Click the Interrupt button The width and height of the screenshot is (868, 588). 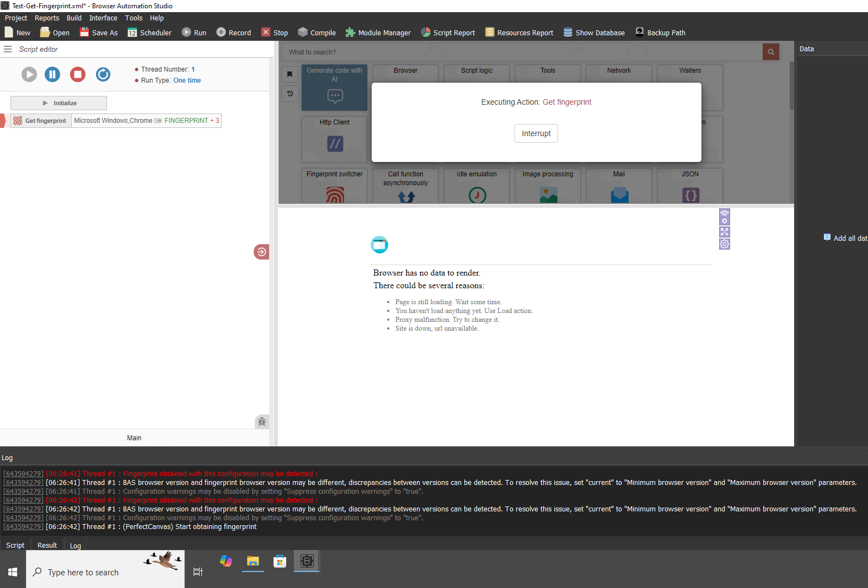point(536,133)
